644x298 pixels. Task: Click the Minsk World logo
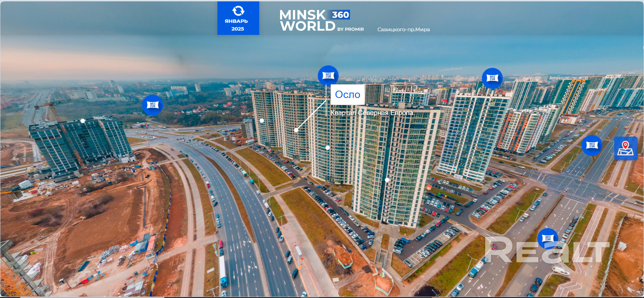(x=307, y=21)
